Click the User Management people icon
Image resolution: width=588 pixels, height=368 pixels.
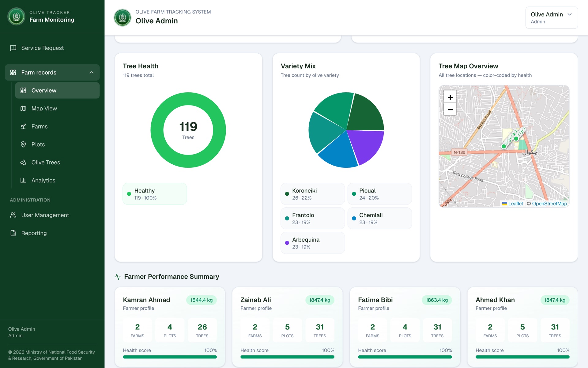[13, 215]
